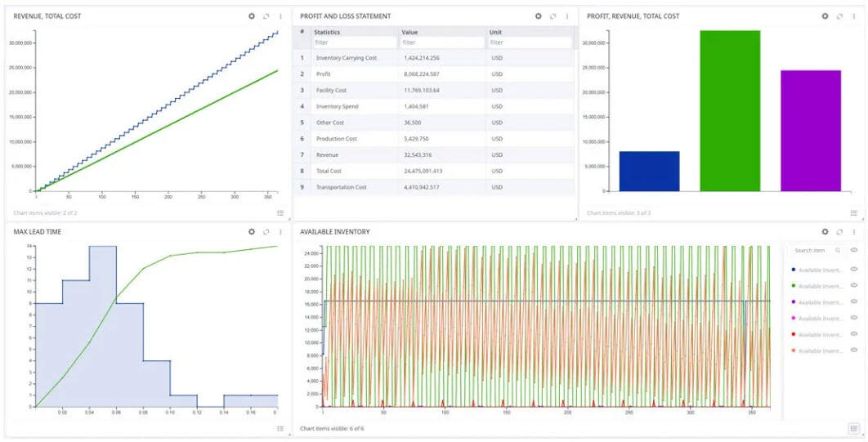Screen dimensions: 868x442
Task: Open three-dot menu on Available Inventory panel
Action: (853, 232)
